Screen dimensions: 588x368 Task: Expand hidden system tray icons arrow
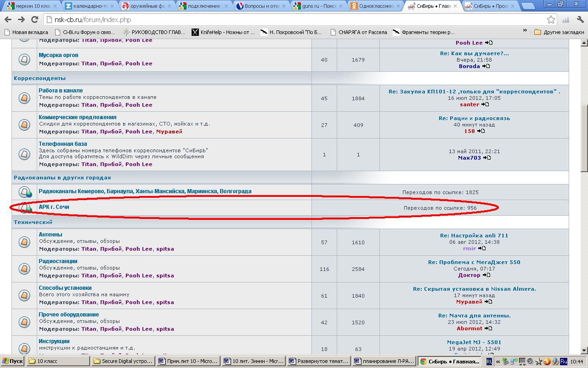(498, 362)
